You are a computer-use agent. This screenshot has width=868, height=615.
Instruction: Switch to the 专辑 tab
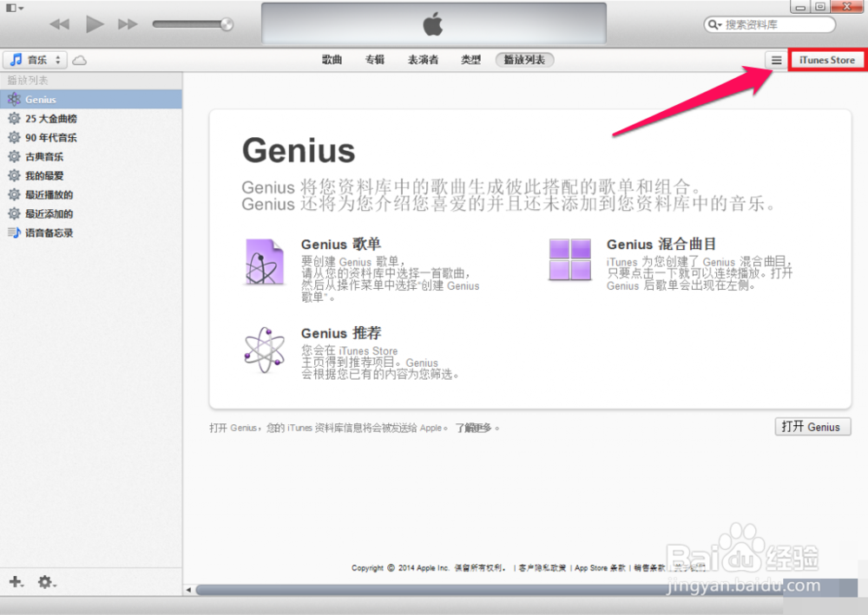[x=375, y=60]
